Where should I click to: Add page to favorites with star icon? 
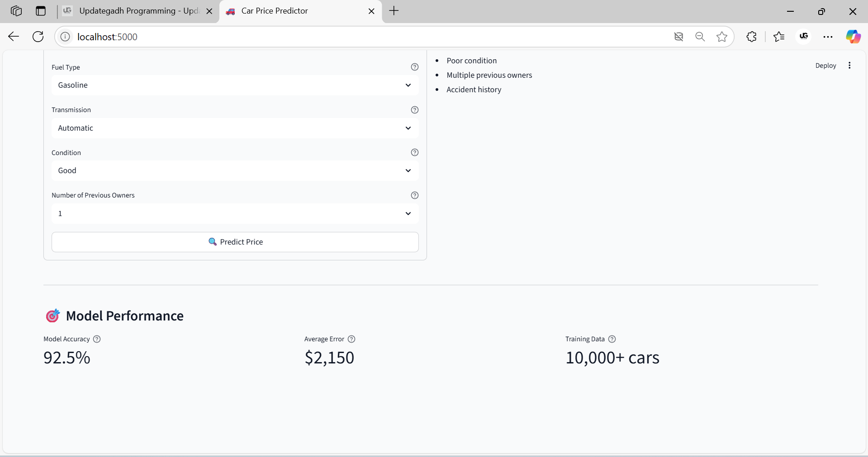(722, 37)
